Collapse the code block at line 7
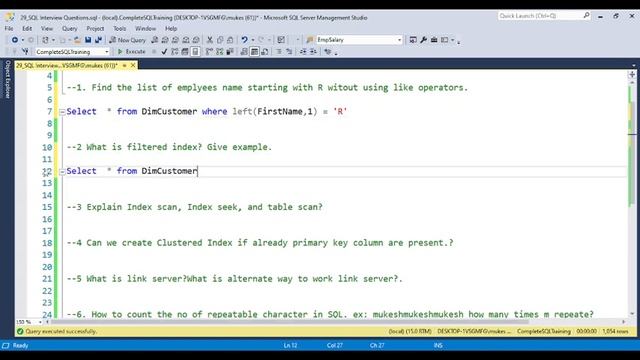Viewport: 640px width, 360px height. coord(62,112)
